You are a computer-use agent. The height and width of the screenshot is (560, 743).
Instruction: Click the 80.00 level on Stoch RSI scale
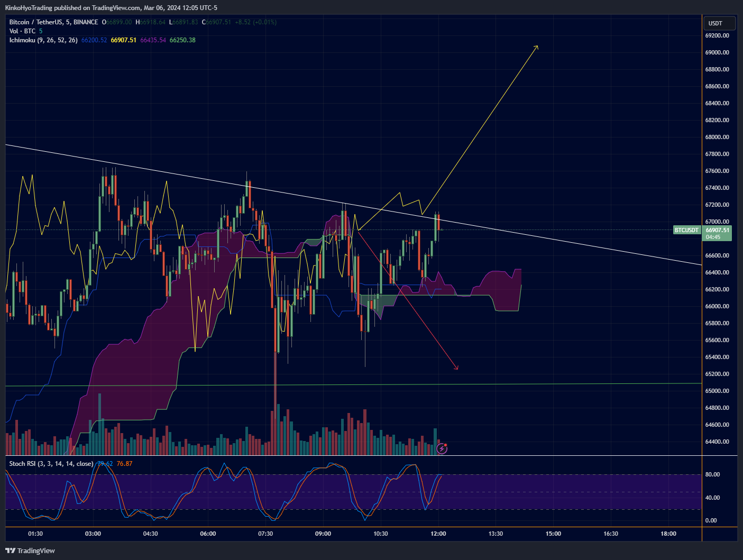coord(712,474)
